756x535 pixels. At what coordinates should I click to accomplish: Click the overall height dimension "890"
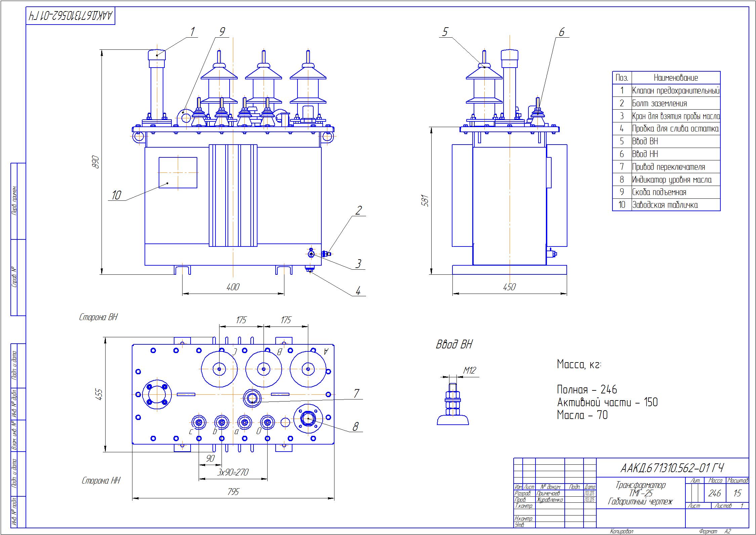[95, 162]
